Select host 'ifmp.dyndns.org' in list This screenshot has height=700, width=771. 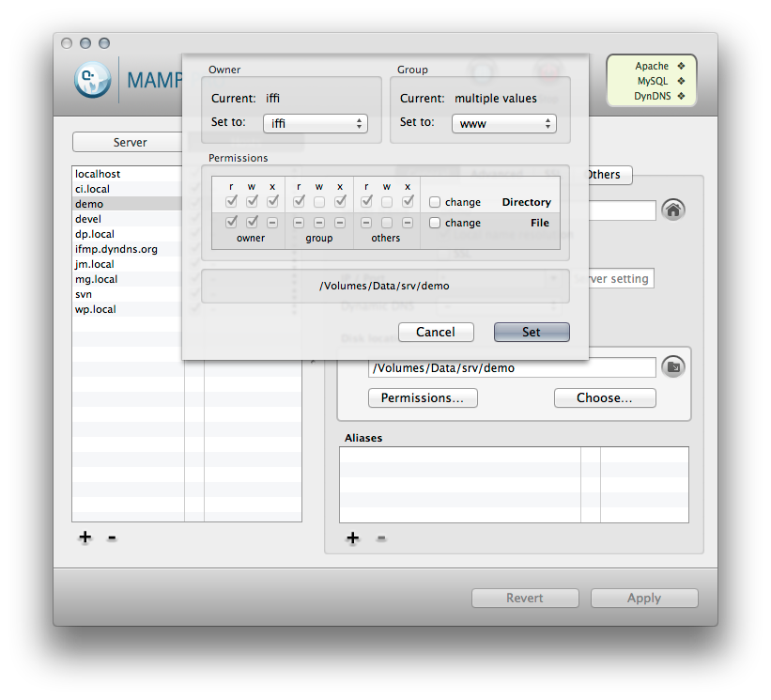128,249
